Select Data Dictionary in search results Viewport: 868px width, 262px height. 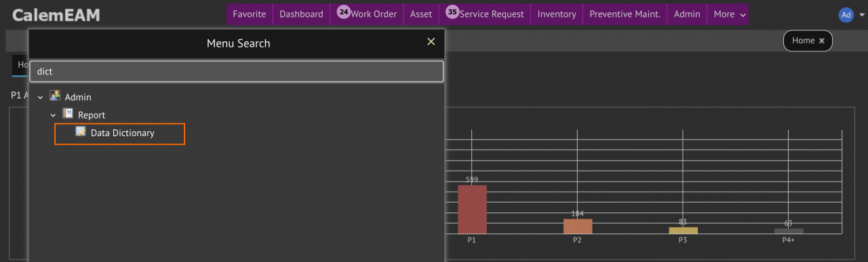coord(119,133)
